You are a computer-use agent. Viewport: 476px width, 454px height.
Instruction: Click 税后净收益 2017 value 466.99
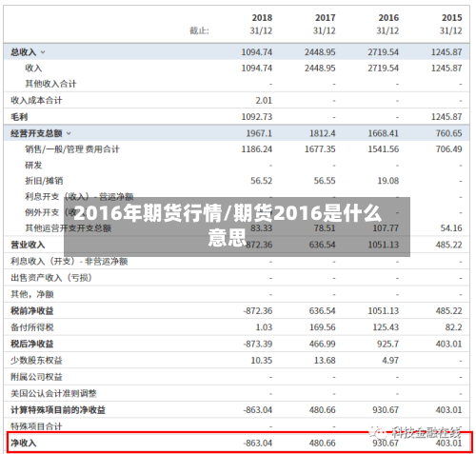(322, 344)
